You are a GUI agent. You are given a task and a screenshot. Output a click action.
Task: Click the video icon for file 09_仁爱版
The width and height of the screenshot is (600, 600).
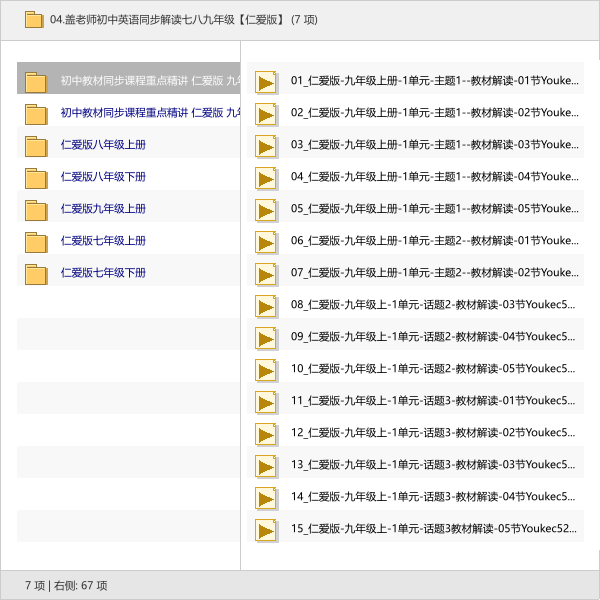[x=266, y=338]
